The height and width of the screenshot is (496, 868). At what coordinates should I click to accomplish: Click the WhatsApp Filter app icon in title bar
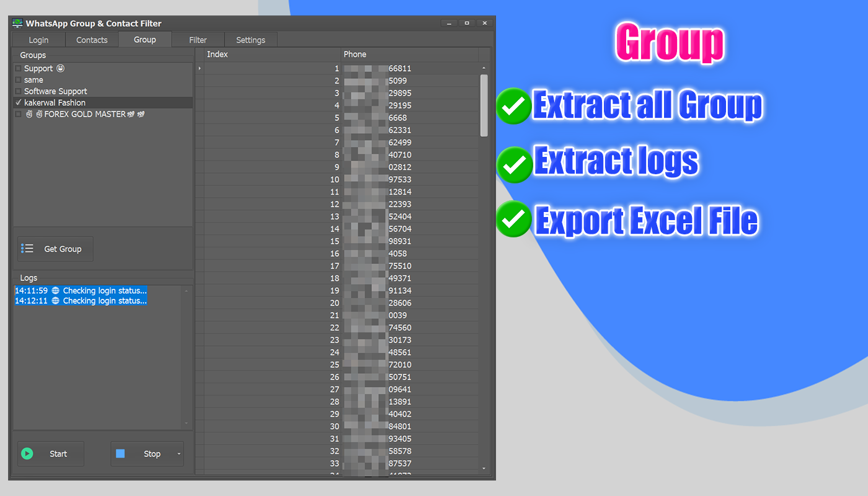tap(17, 24)
